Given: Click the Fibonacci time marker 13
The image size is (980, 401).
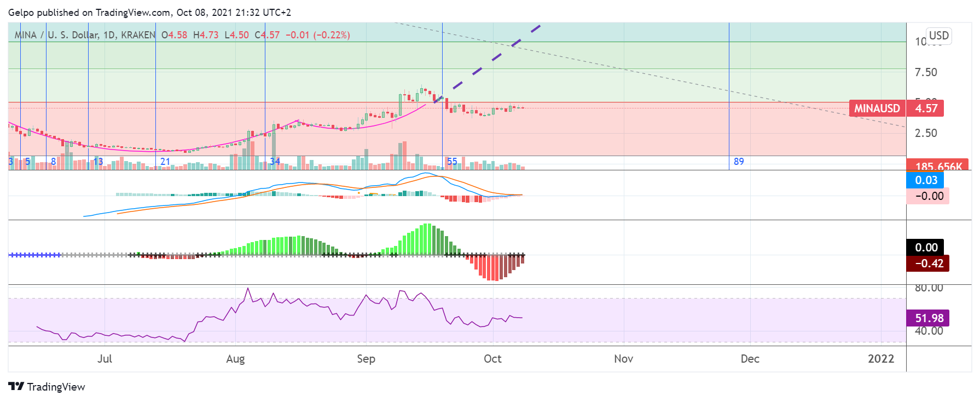Looking at the screenshot, I should click(98, 162).
